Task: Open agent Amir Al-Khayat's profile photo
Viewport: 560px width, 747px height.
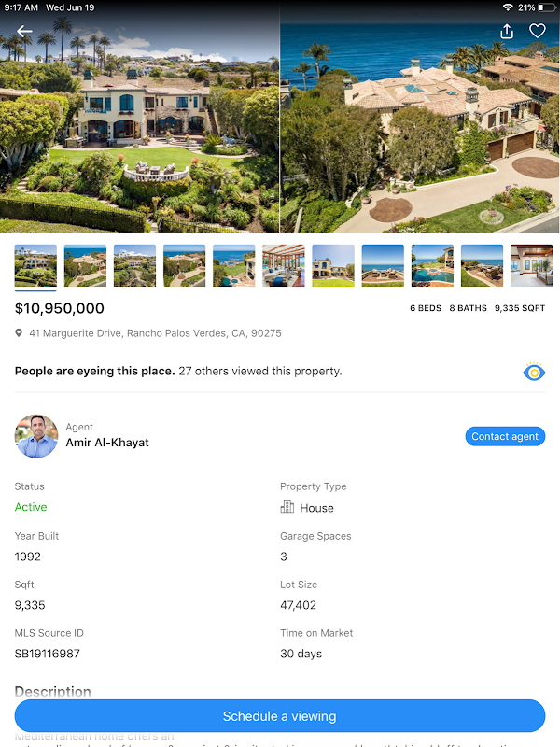Action: [x=36, y=436]
